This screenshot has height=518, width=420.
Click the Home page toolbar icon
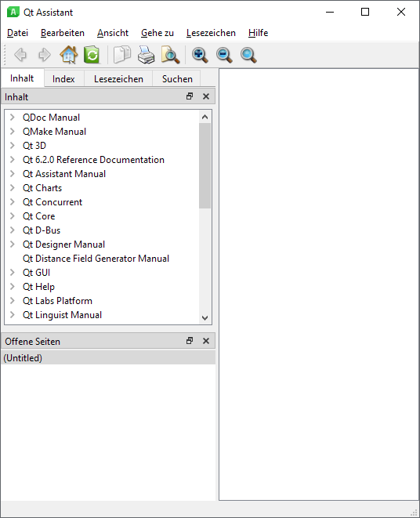(69, 55)
